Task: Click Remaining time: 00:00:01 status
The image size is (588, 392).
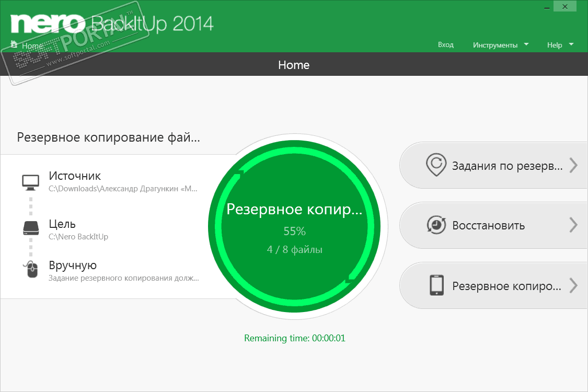Action: pos(294,338)
